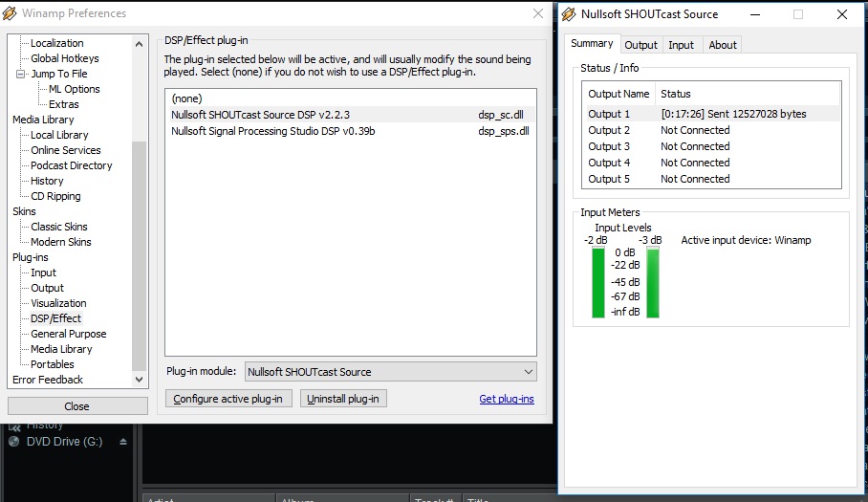Click eject icon next to DVD Drive (G:)

(123, 442)
